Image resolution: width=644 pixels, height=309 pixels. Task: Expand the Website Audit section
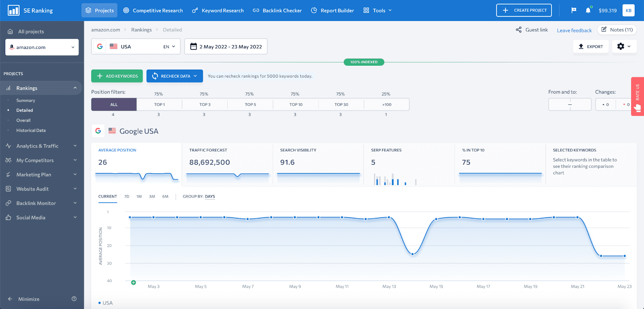[75, 189]
